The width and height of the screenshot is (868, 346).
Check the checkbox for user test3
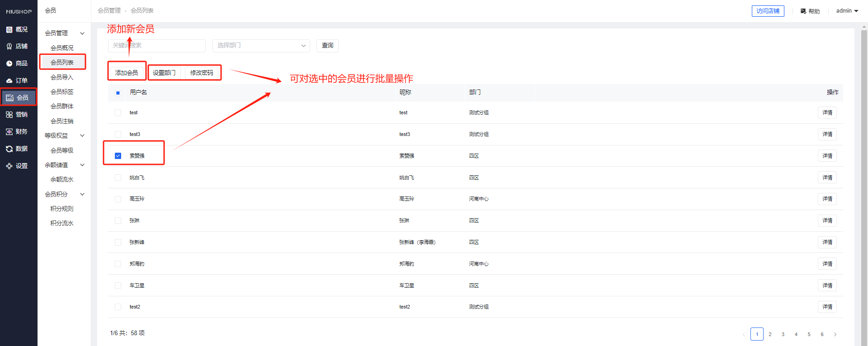click(x=118, y=134)
